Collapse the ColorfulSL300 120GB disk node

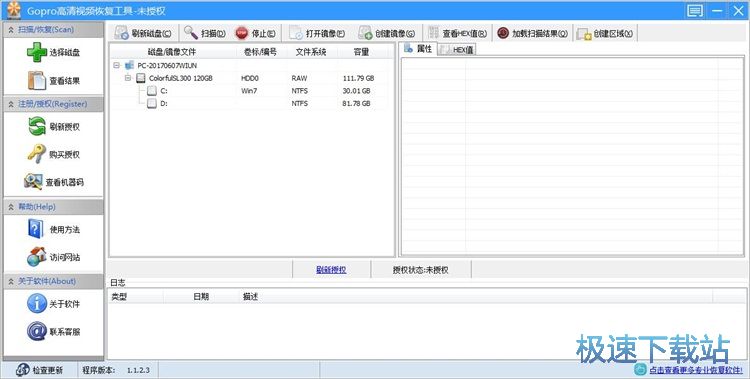click(128, 78)
